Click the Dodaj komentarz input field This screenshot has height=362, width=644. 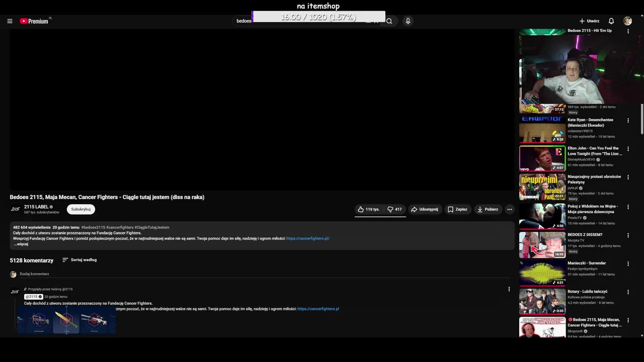264,274
